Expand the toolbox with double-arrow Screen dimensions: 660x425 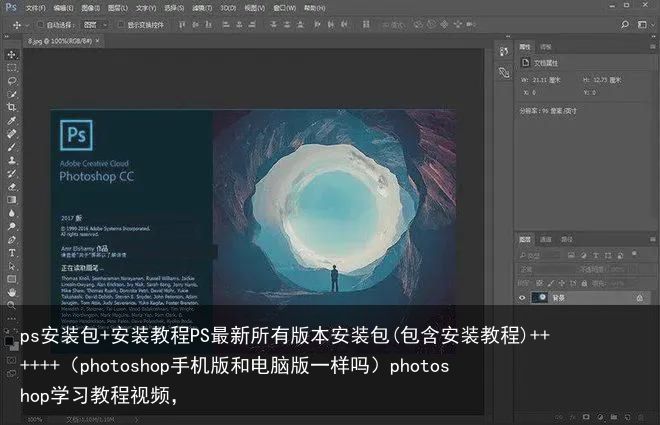(x=7, y=37)
